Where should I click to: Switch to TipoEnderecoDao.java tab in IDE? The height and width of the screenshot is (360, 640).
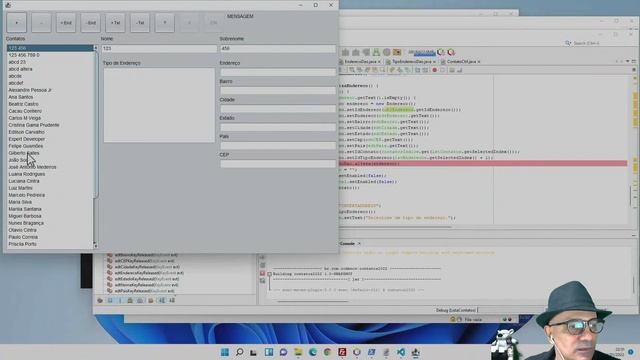(x=411, y=62)
